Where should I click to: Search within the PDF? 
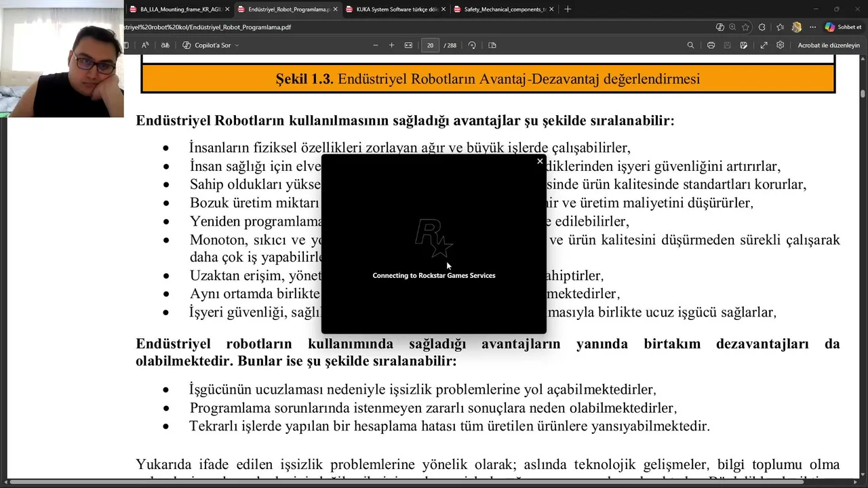click(x=690, y=45)
